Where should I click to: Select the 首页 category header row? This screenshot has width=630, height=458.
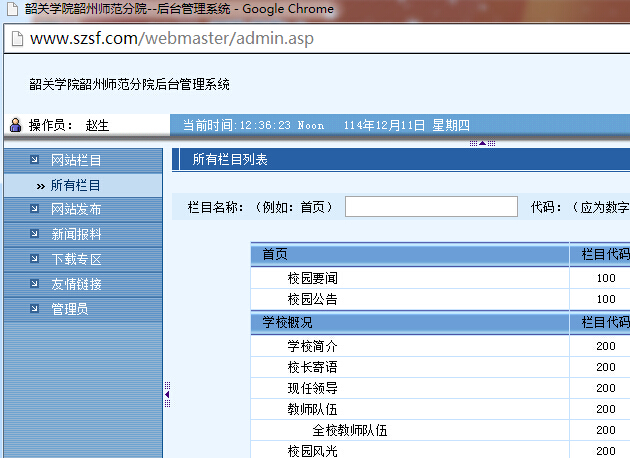click(440, 254)
